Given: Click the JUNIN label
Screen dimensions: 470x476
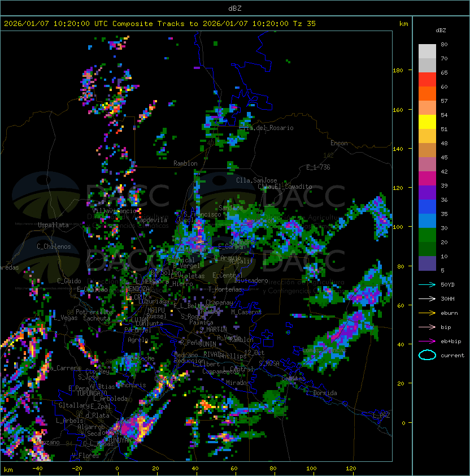Looking at the screenshot, I should (207, 344).
